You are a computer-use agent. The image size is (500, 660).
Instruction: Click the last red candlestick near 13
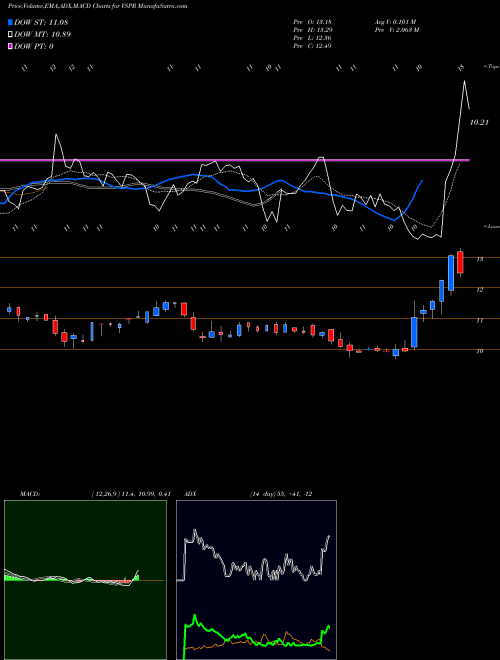tap(460, 262)
